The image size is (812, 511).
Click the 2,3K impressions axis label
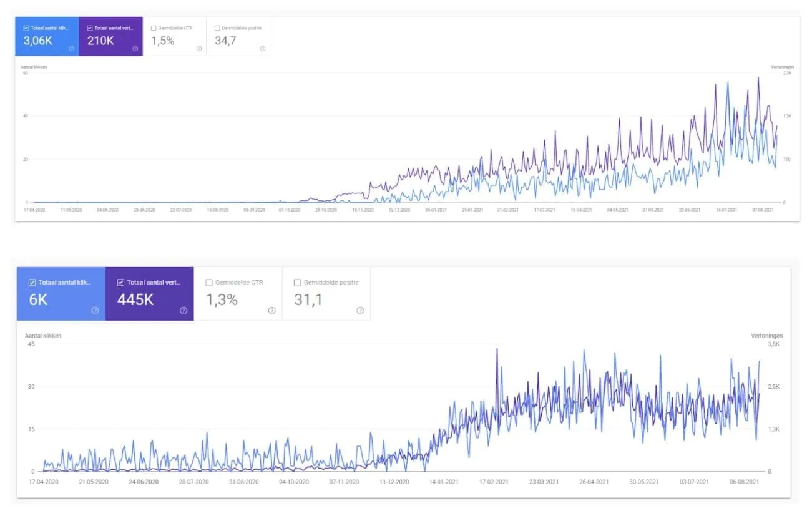(787, 73)
